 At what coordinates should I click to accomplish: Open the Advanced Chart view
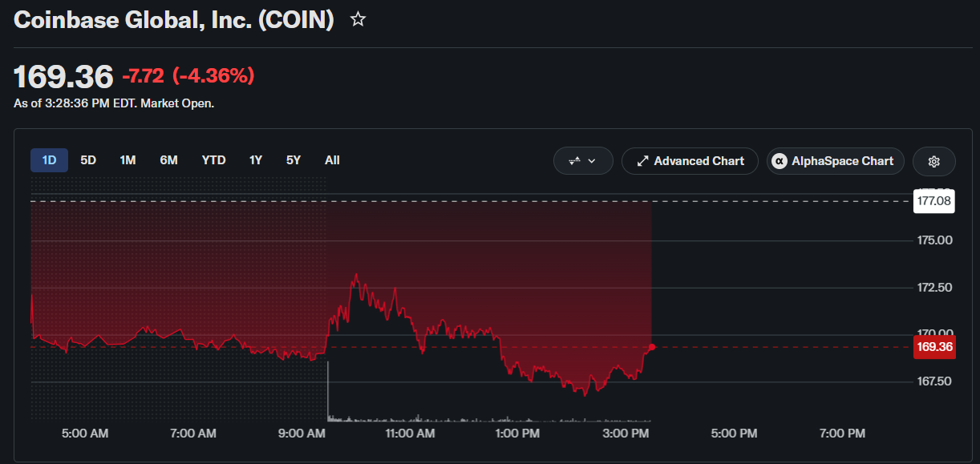690,161
